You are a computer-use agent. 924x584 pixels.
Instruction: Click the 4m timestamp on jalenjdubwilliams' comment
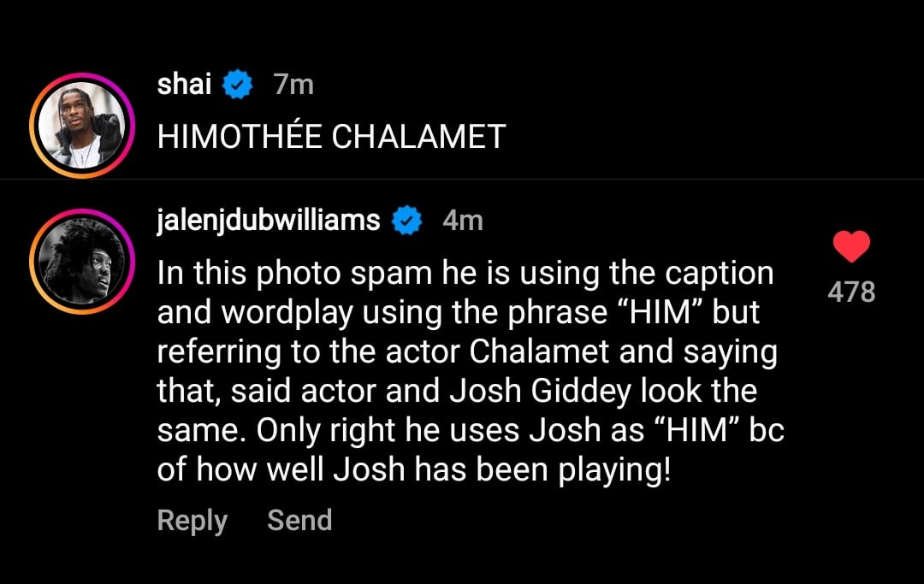(462, 221)
